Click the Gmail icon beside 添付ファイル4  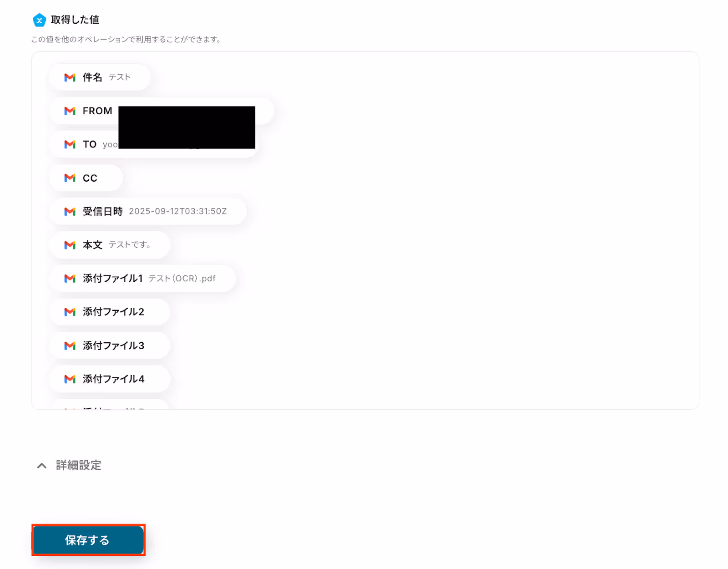coord(70,379)
